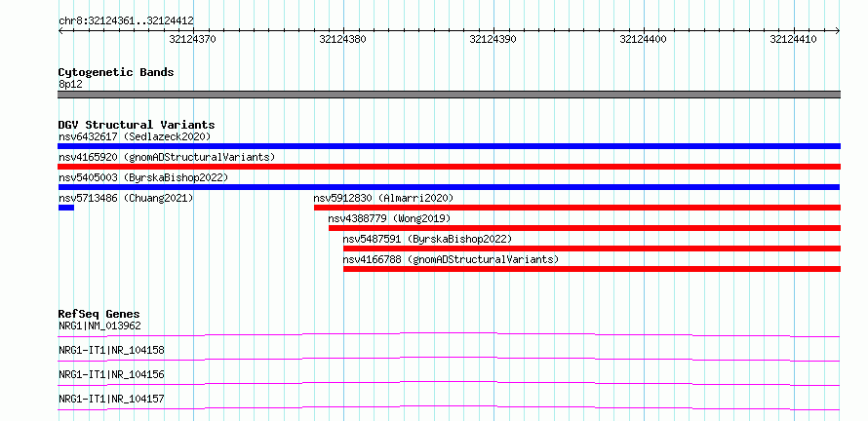Select the red nsv4165920 gnomAD variant bar
The width and height of the screenshot is (868, 421).
[x=449, y=167]
